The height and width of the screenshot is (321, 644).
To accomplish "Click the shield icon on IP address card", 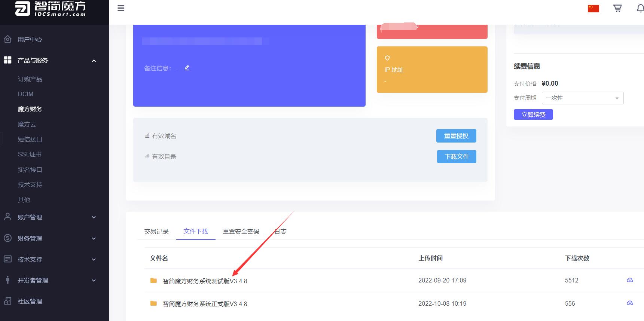I will point(387,58).
